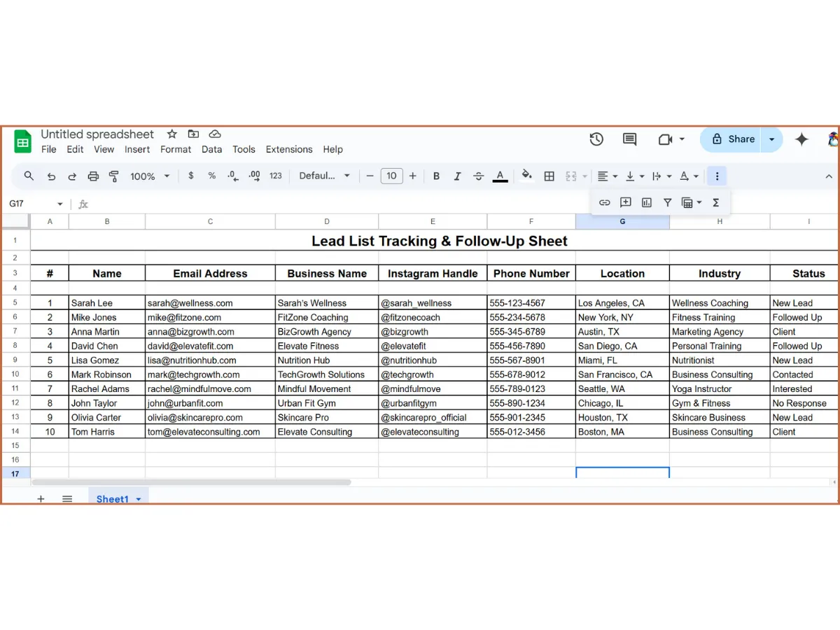Click the Add sheet plus button

point(41,498)
